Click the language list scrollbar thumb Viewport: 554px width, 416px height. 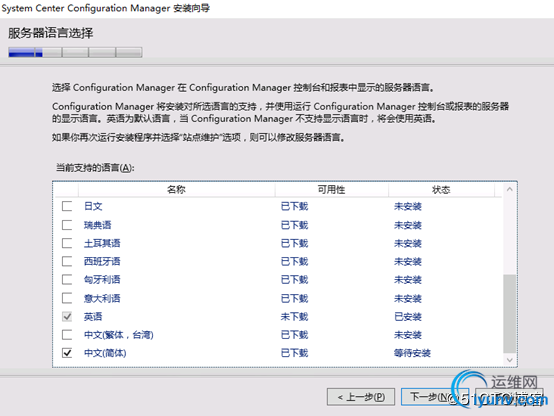(509, 314)
